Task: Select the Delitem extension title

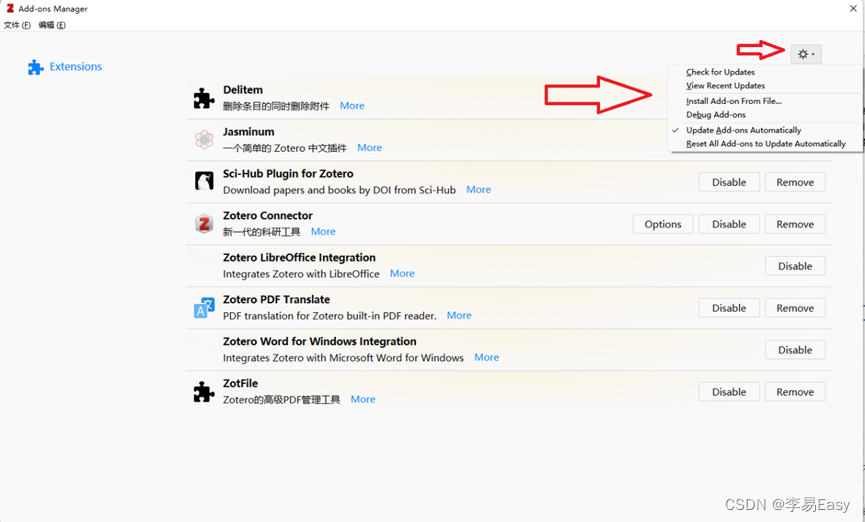Action: pos(243,89)
